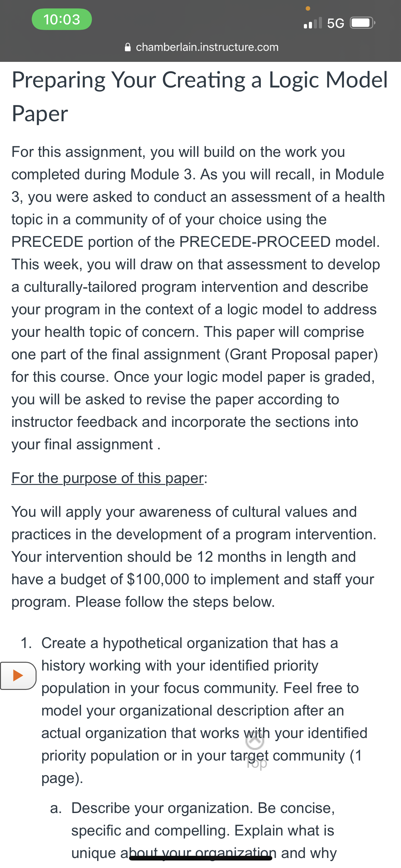Tap the orange microphone indicator dot
401x868 pixels.
point(308,8)
